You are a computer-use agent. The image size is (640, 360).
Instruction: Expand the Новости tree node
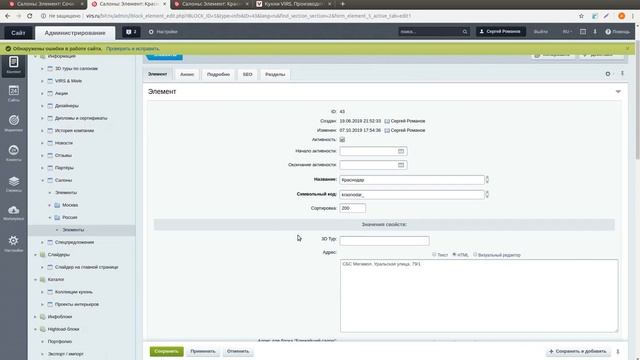(42, 143)
